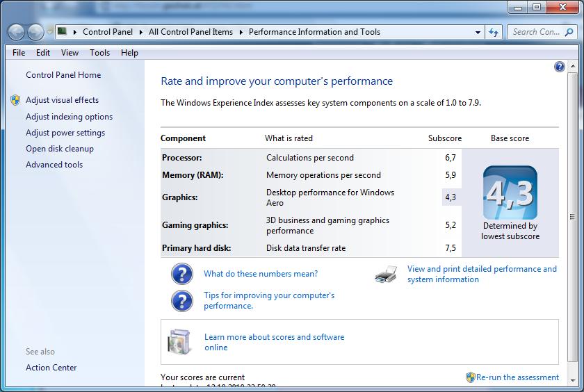Click the software box icon
Screen dimensions: 584x392
click(179, 342)
